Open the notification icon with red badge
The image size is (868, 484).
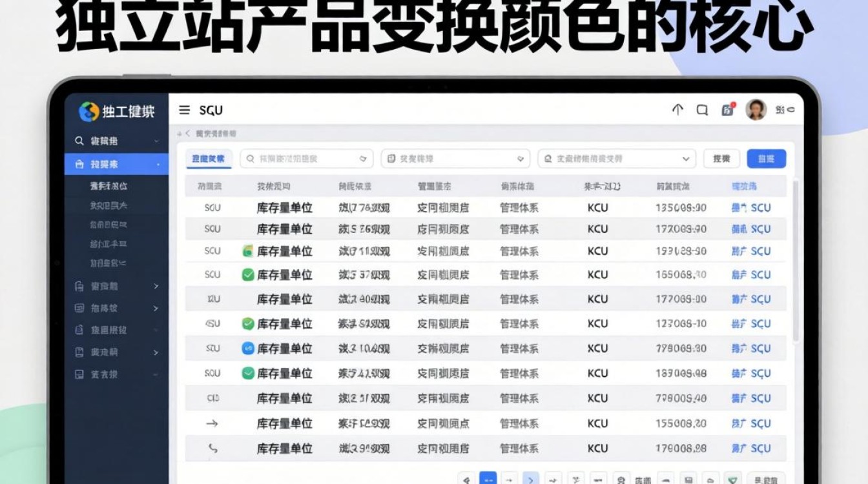728,110
